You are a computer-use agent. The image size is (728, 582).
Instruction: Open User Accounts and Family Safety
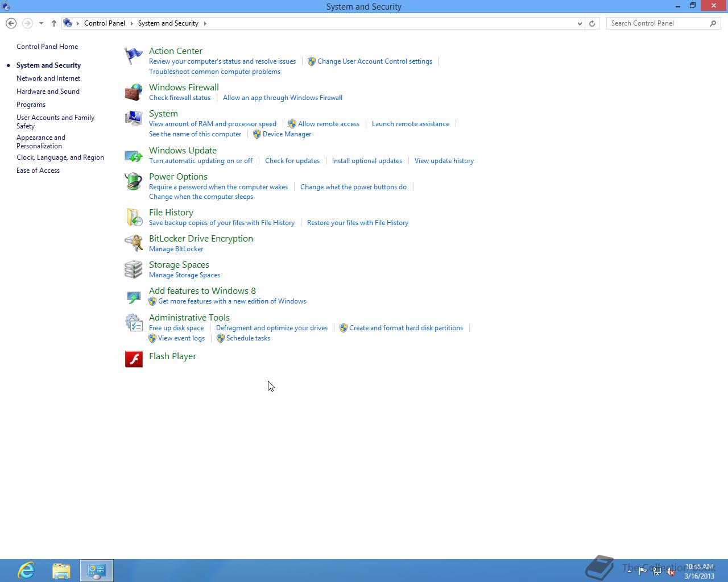tap(55, 122)
